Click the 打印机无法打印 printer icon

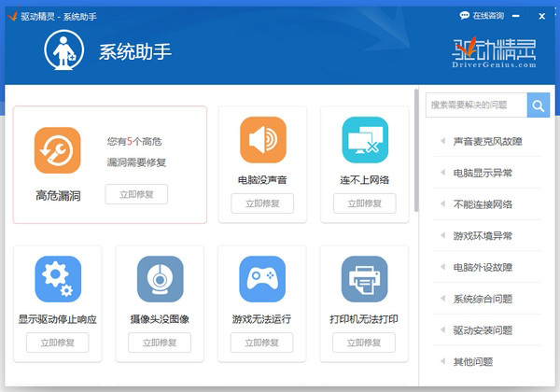click(364, 279)
